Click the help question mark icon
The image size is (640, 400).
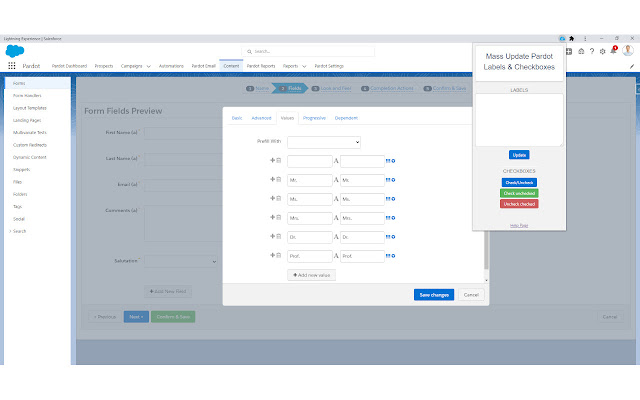tap(592, 51)
